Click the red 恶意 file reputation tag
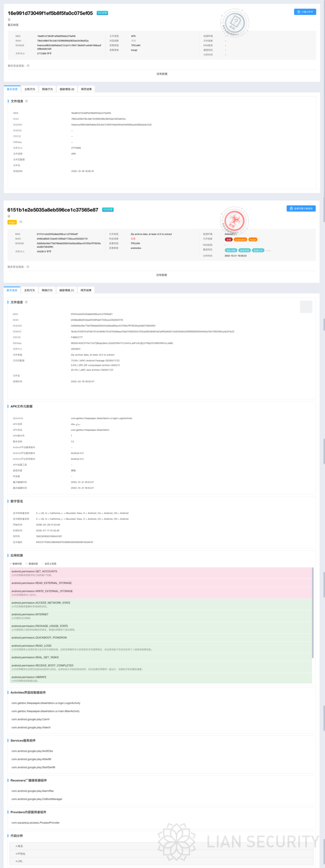 coord(229,240)
